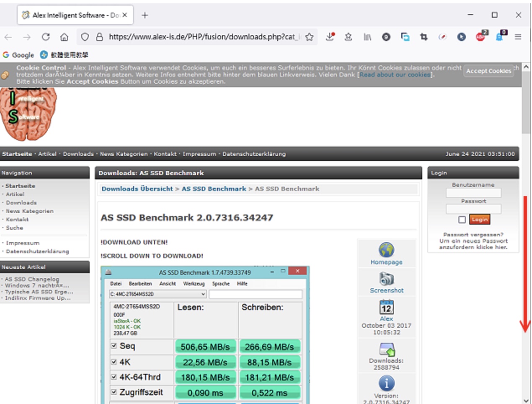Click the 506,65 MB/s Seq read value
The height and width of the screenshot is (404, 532).
pos(205,347)
